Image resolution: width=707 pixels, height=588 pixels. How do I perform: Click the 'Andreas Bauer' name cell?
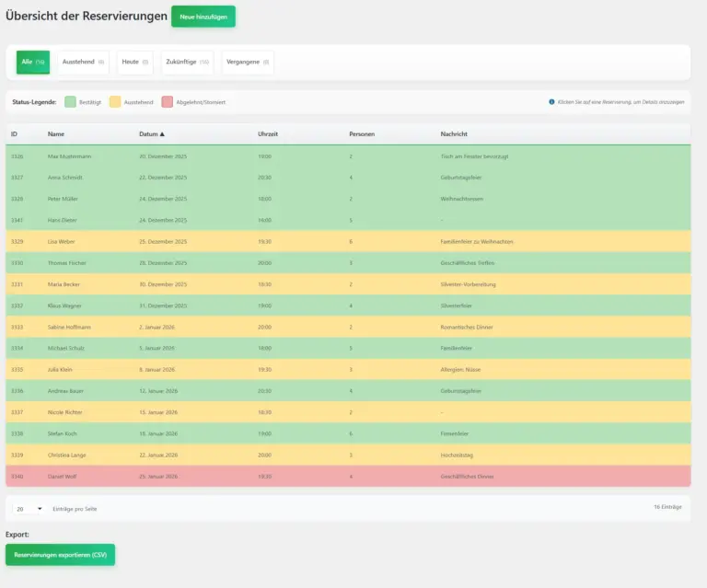pos(65,391)
